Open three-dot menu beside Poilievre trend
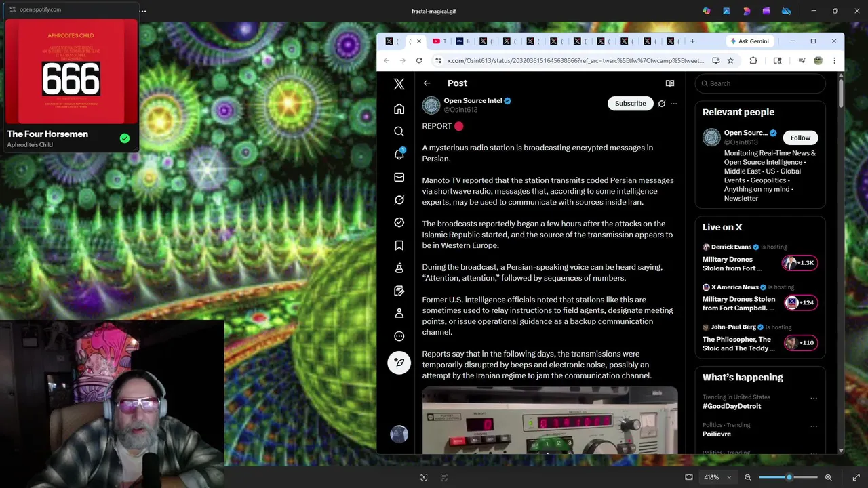 tap(814, 426)
